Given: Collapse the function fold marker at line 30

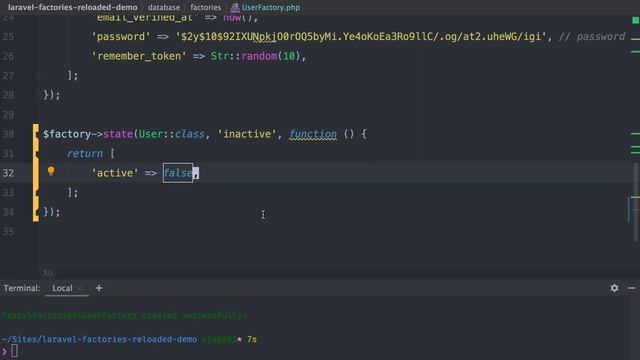Looking at the screenshot, I should (36, 134).
